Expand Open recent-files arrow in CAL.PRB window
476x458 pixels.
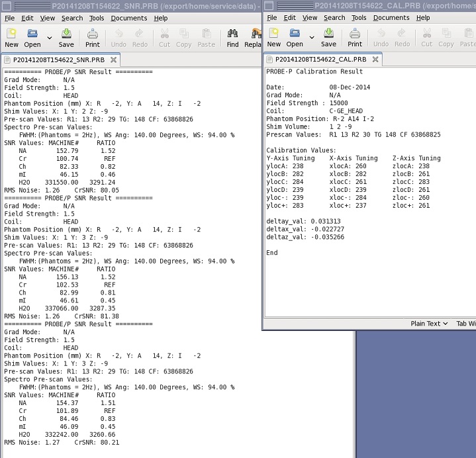312,38
